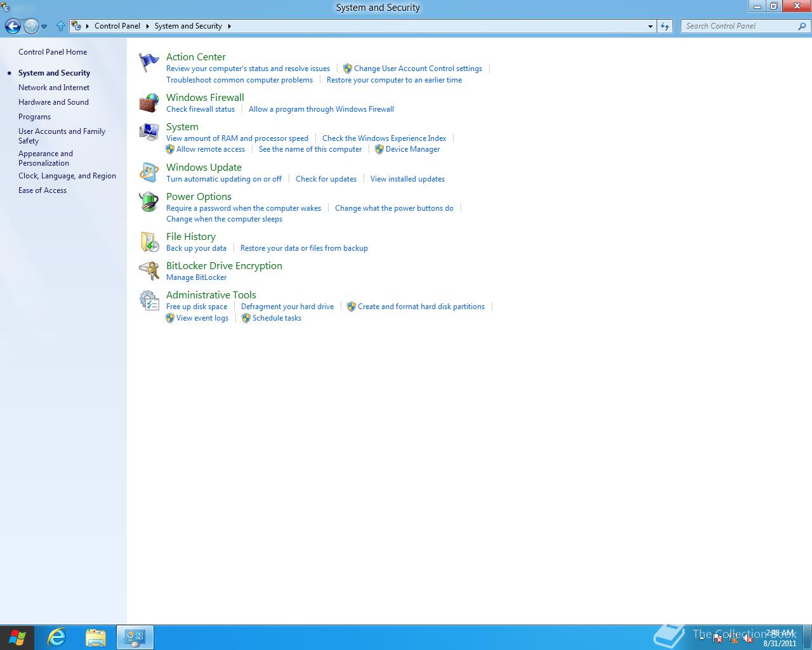This screenshot has width=812, height=650.
Task: Open the Action Center heading
Action: click(196, 57)
